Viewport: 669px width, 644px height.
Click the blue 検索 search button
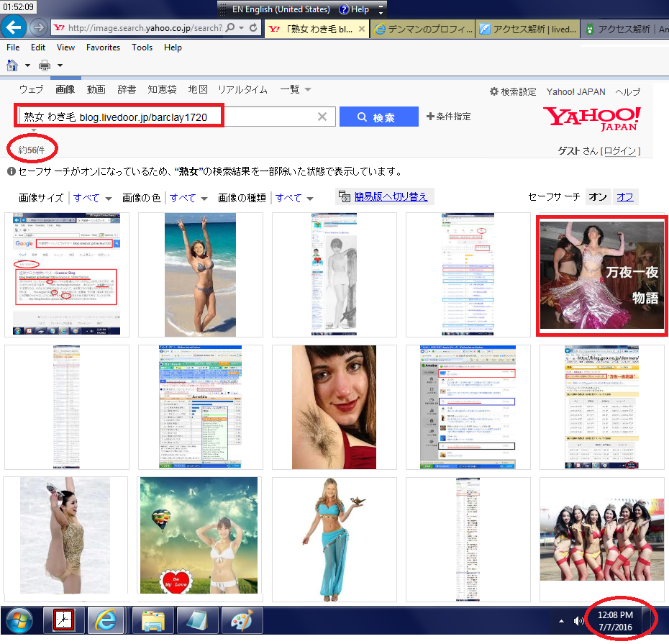pyautogui.click(x=379, y=117)
